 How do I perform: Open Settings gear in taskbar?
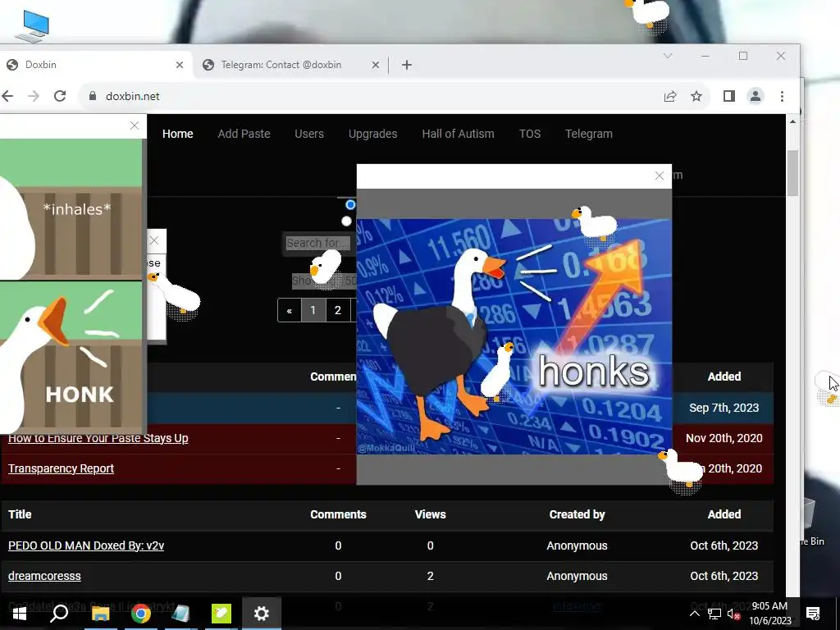pos(262,613)
